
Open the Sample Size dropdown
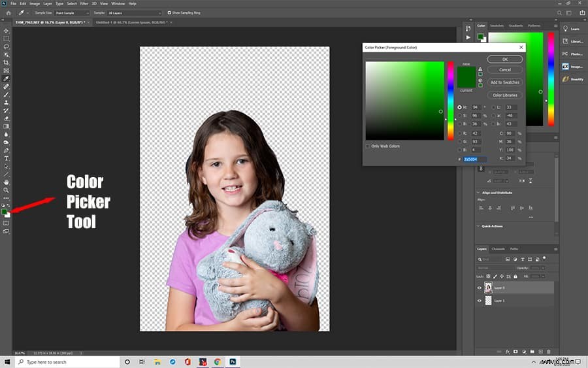72,13
